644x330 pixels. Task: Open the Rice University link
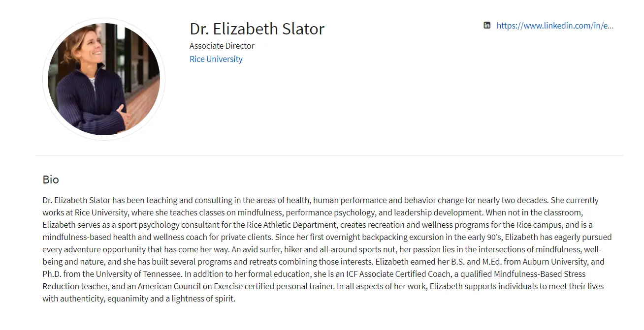coord(216,59)
